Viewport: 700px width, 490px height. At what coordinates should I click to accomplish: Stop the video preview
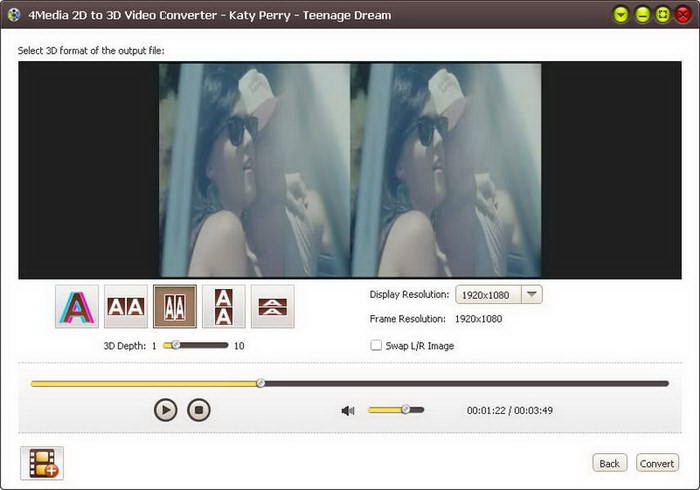point(199,410)
